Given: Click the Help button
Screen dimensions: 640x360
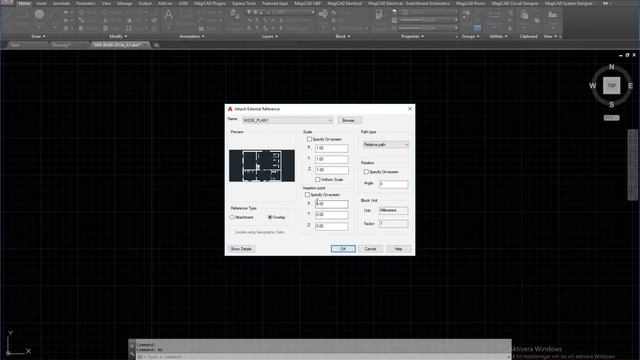Looking at the screenshot, I should [x=398, y=249].
